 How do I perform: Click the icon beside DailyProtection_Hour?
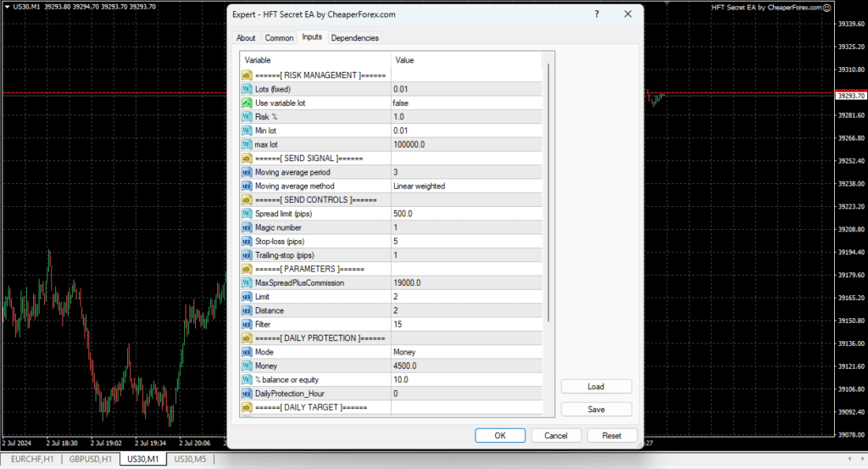pyautogui.click(x=247, y=394)
